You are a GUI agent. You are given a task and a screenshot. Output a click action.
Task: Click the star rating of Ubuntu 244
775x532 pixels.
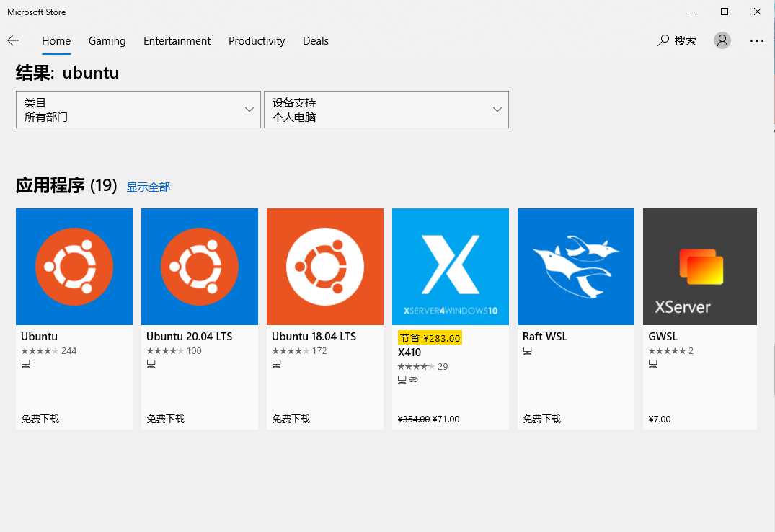click(40, 351)
